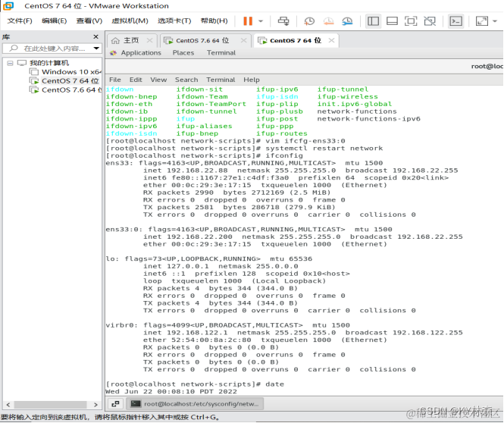The height and width of the screenshot is (423, 504).
Task: Take a snapshot of this VM
Action: coord(309,21)
